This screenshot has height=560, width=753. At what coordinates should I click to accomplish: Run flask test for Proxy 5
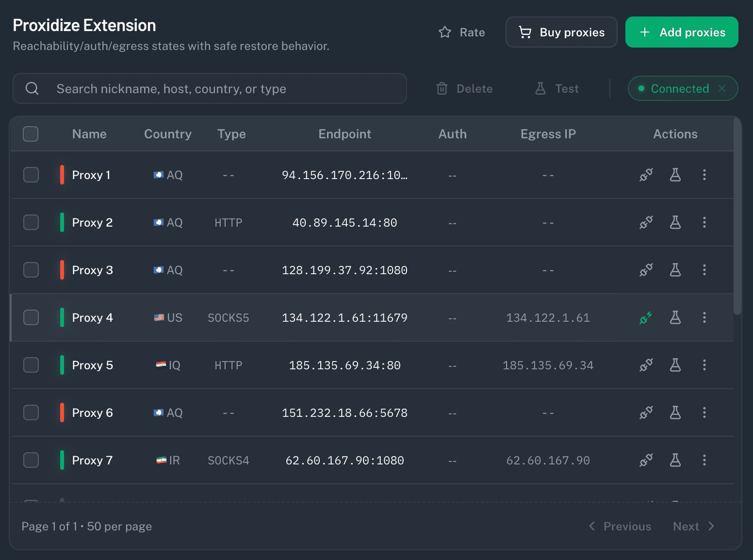point(675,365)
